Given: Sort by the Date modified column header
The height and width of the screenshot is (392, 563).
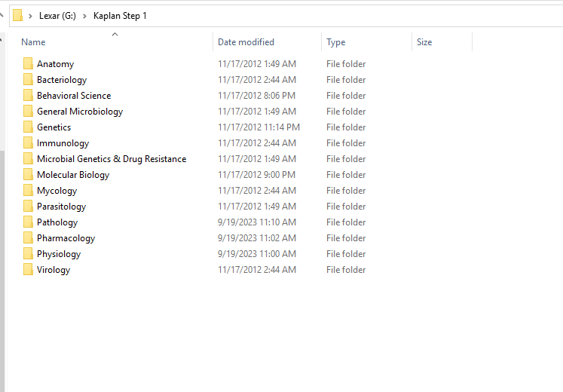Looking at the screenshot, I should click(246, 42).
